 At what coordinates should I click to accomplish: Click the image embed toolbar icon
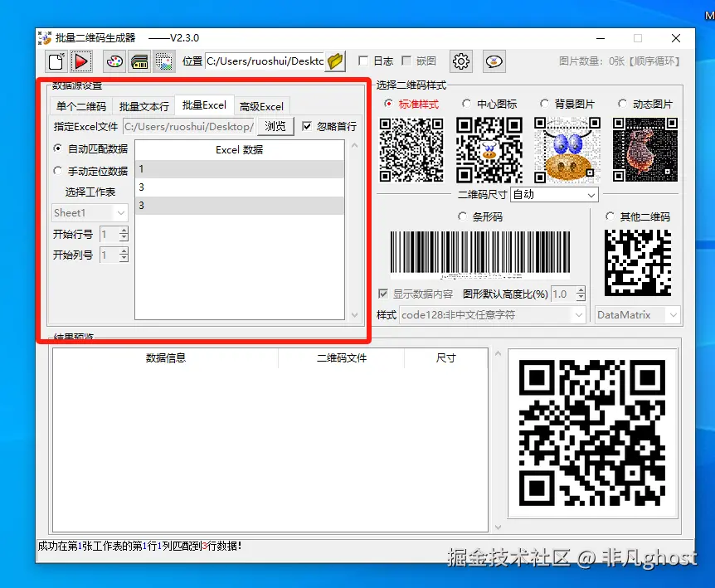[163, 61]
